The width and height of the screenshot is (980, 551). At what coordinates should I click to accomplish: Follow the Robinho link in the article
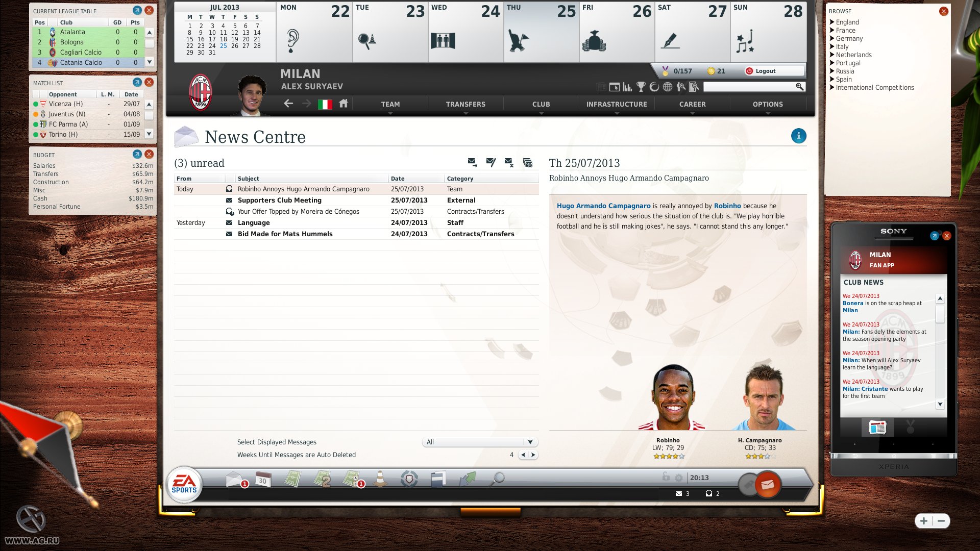tap(728, 206)
